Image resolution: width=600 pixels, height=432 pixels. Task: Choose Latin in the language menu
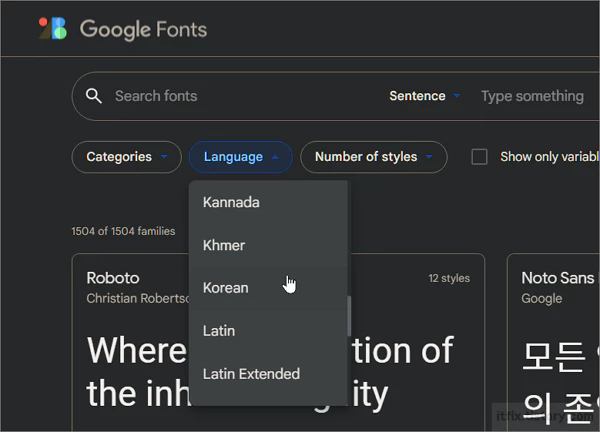pyautogui.click(x=268, y=331)
